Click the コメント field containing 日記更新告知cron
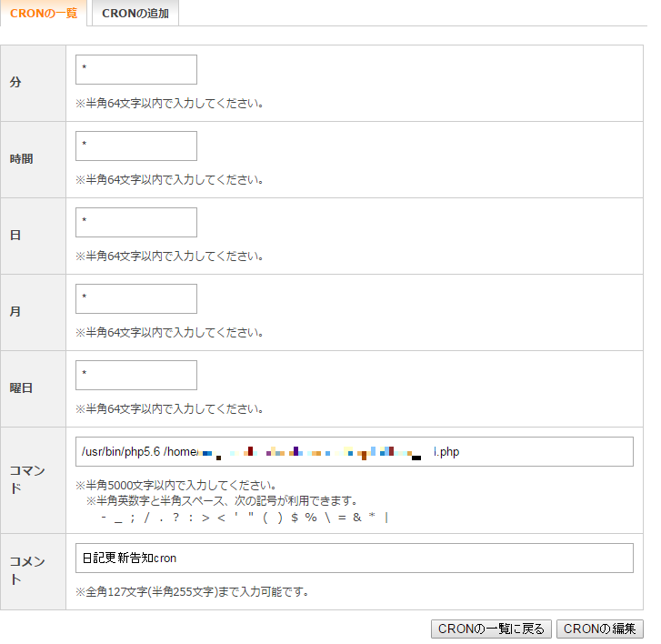 click(354, 558)
